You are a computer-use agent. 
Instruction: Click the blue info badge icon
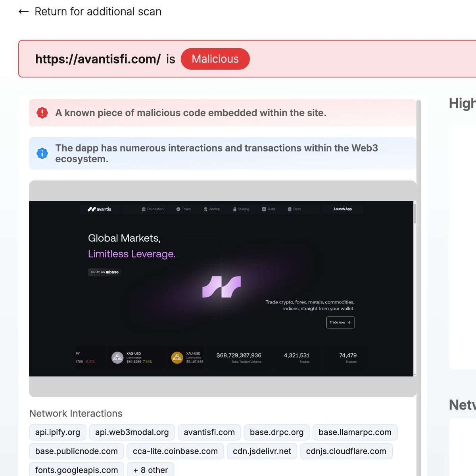[42, 153]
